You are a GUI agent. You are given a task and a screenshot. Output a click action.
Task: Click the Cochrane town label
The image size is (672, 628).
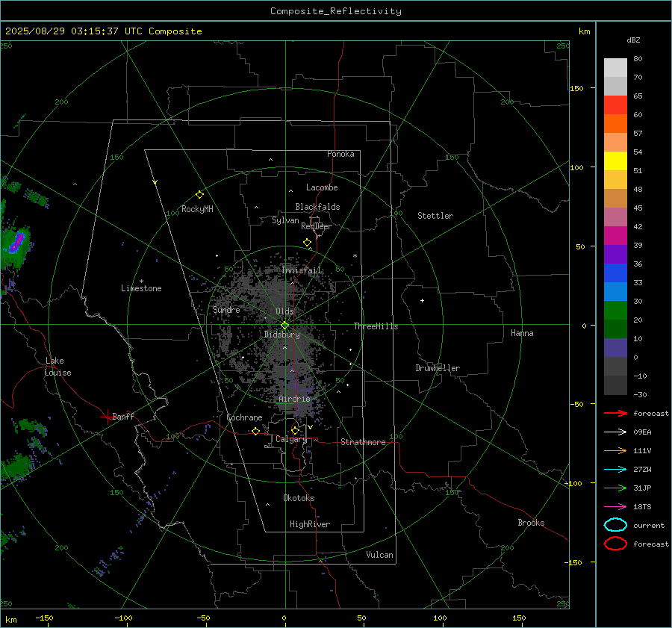point(244,417)
